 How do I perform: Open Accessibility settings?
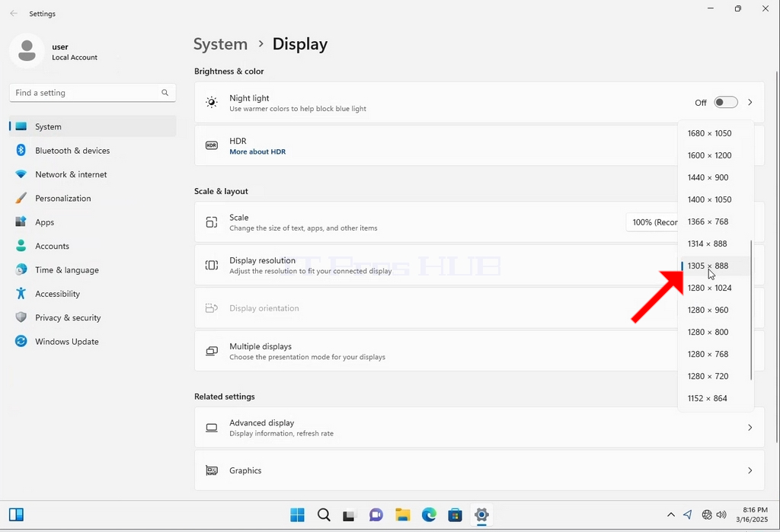click(x=92, y=294)
